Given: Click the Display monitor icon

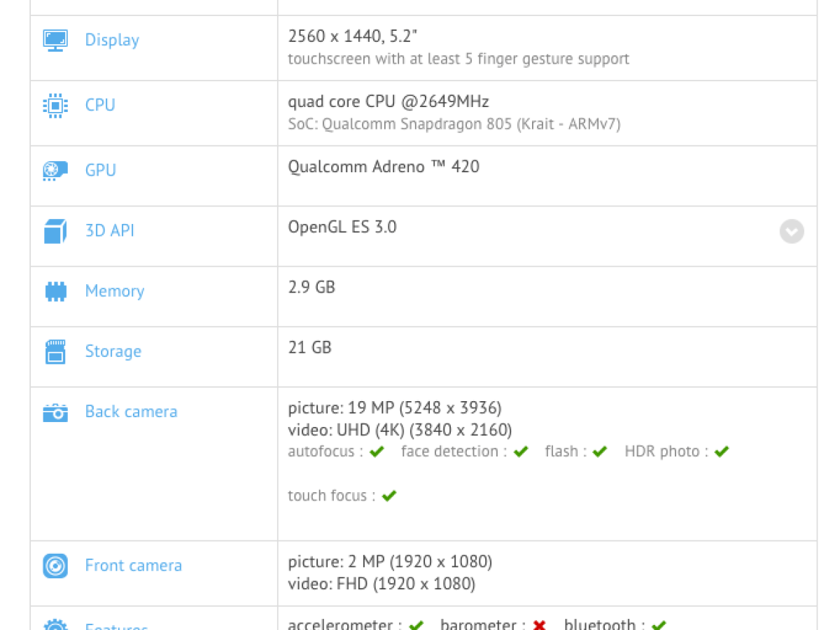Looking at the screenshot, I should [x=55, y=40].
